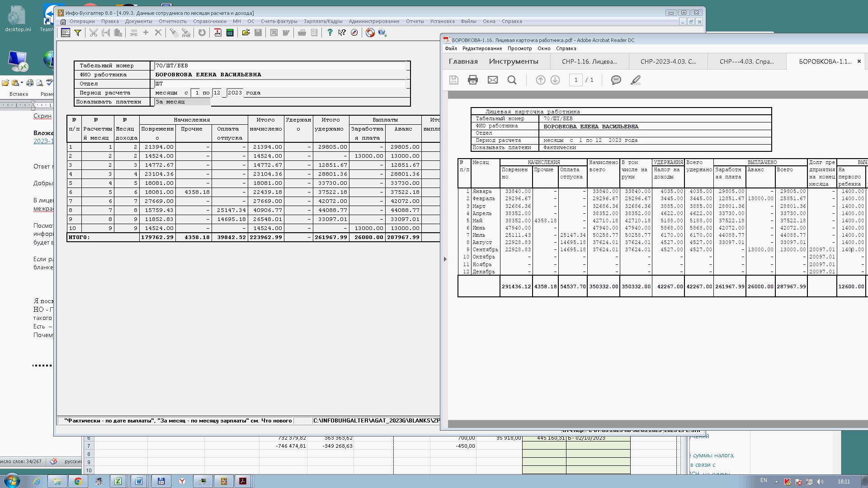
Task: Click the highlighter pen icon in Acrobat
Action: pos(636,80)
